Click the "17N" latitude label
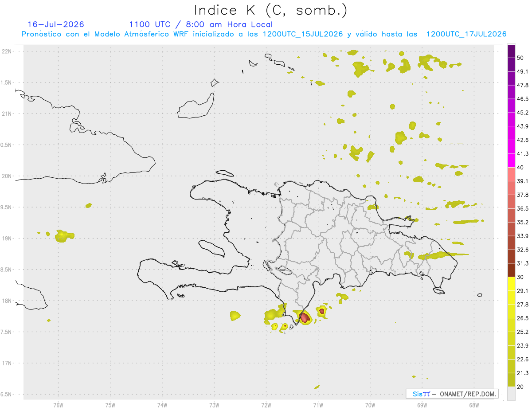Viewport: 532px width, 411px height. click(x=7, y=363)
